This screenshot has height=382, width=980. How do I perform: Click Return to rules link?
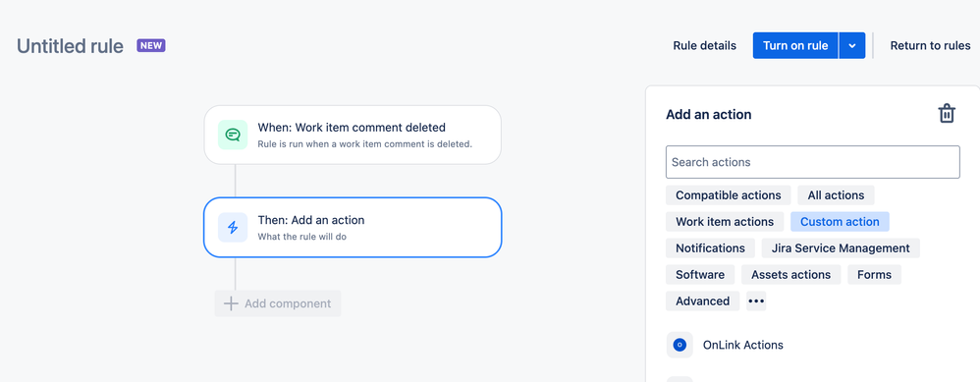930,45
